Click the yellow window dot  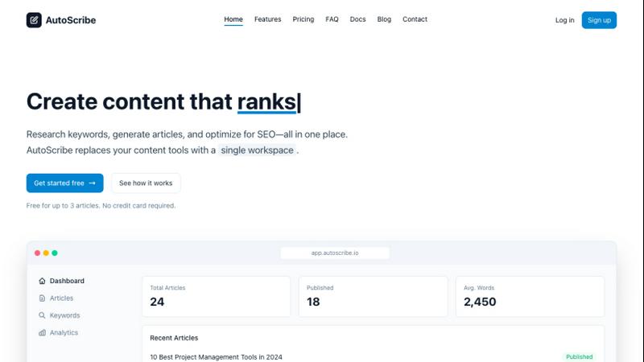coord(46,253)
